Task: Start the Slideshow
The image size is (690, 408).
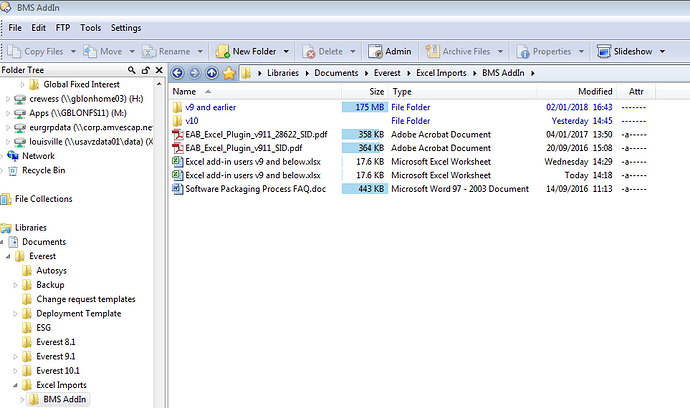Action: [x=624, y=51]
